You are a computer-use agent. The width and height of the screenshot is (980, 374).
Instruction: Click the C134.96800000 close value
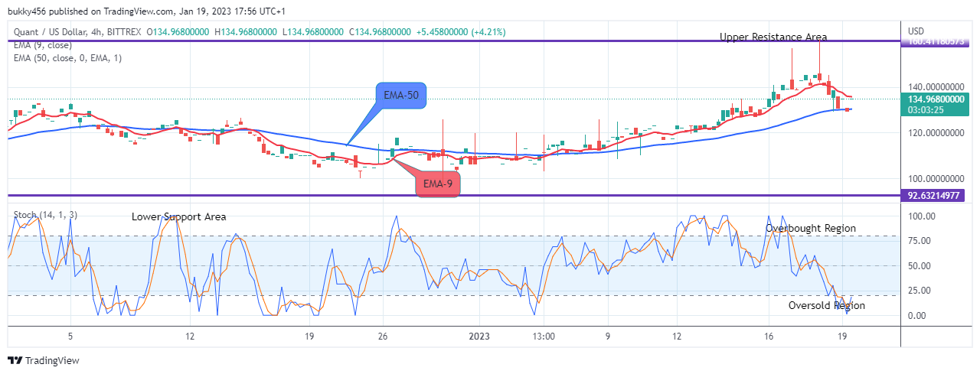(x=381, y=31)
